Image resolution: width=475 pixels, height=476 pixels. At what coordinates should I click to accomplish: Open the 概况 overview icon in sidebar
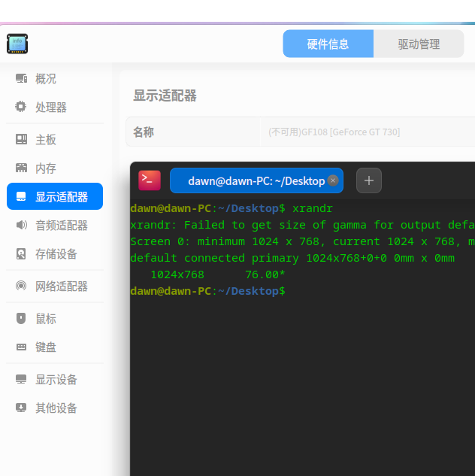pyautogui.click(x=21, y=79)
